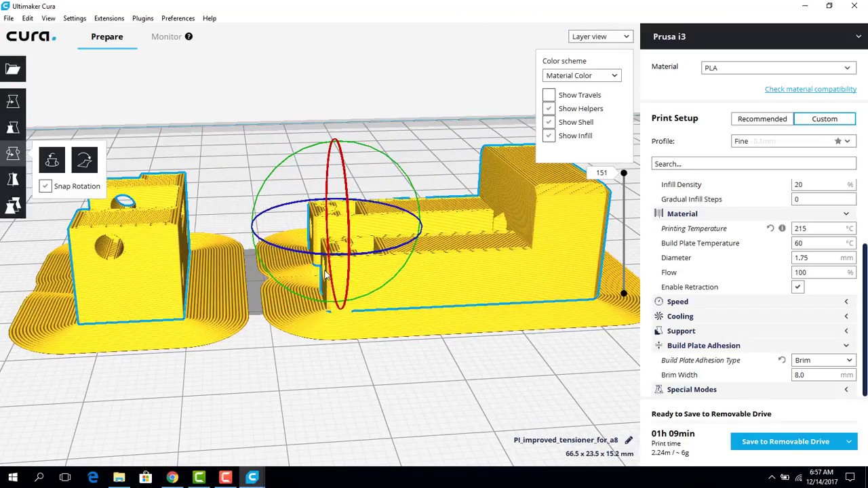
Task: Open Check material compatibility link
Action: 810,89
